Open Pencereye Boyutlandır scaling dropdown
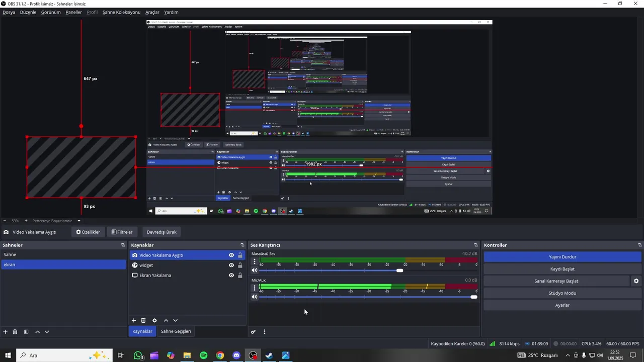The width and height of the screenshot is (644, 362). pyautogui.click(x=56, y=221)
